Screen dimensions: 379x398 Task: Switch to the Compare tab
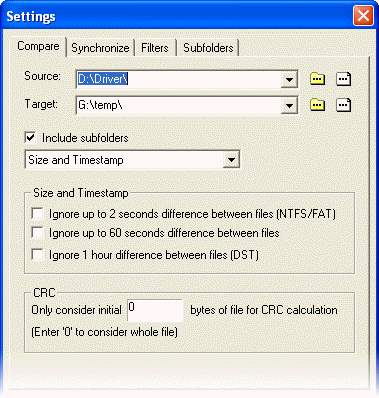click(38, 46)
